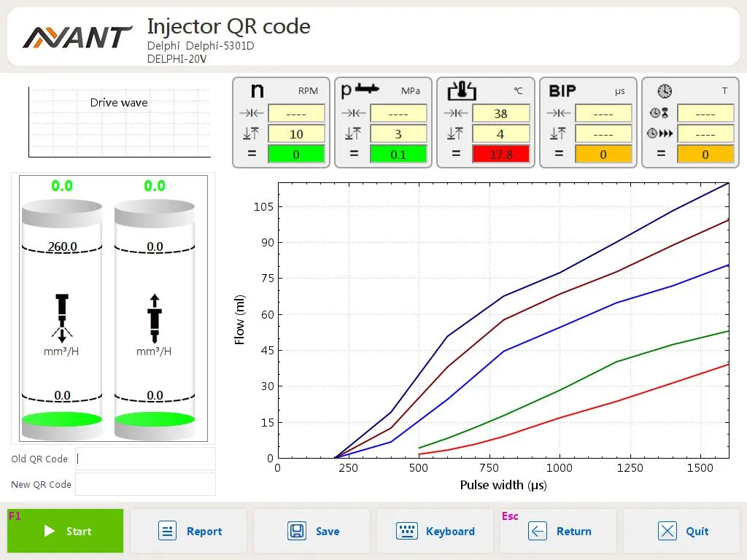
Task: Click the AVANT logo
Action: pos(77,36)
